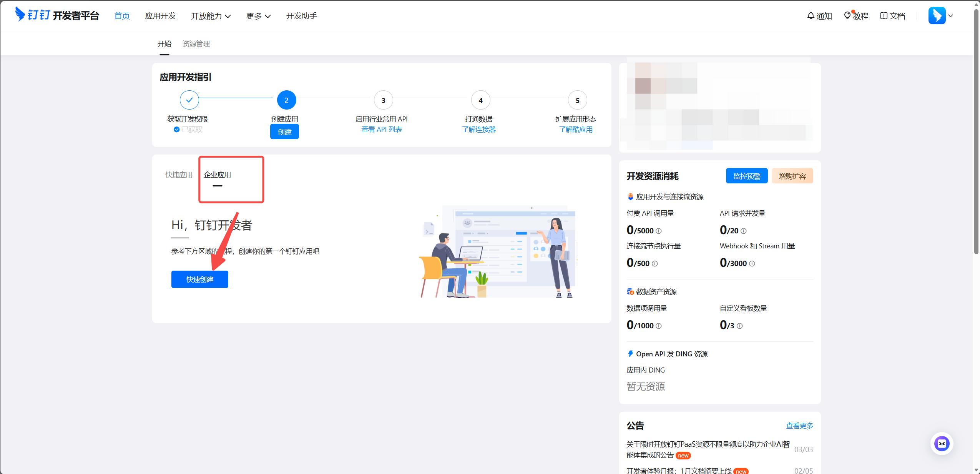
Task: Click the 快速创建 button
Action: point(200,279)
